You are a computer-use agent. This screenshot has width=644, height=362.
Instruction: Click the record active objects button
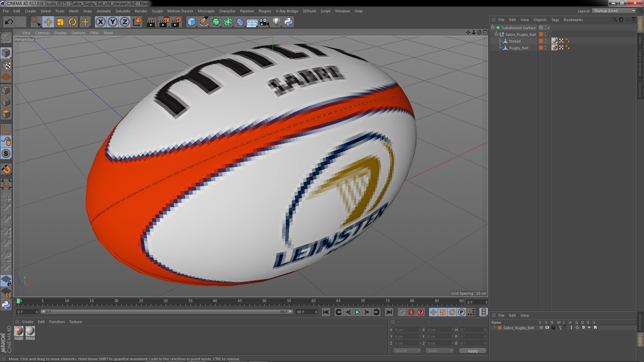coord(402,312)
